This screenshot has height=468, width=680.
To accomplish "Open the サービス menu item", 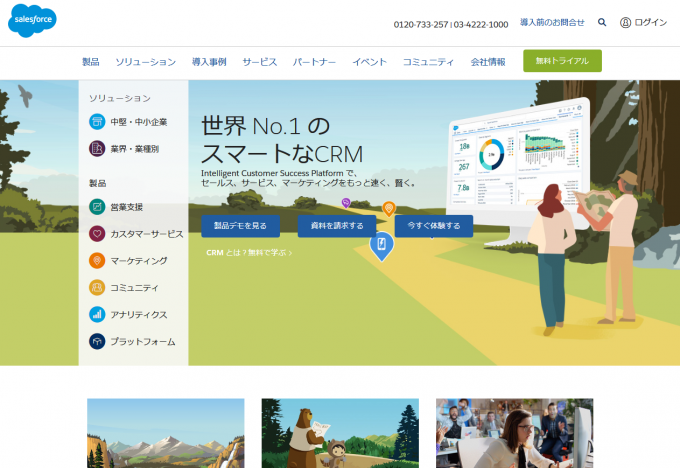I will [259, 62].
